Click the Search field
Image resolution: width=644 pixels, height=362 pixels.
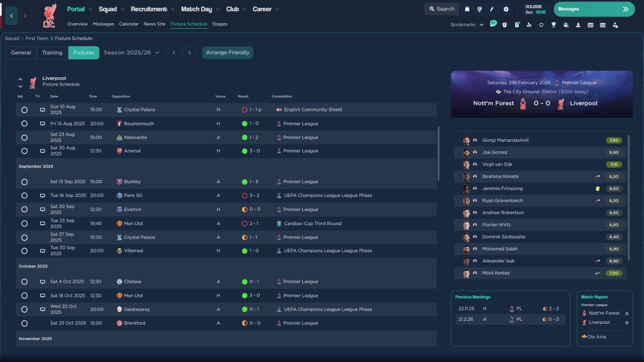(x=442, y=9)
